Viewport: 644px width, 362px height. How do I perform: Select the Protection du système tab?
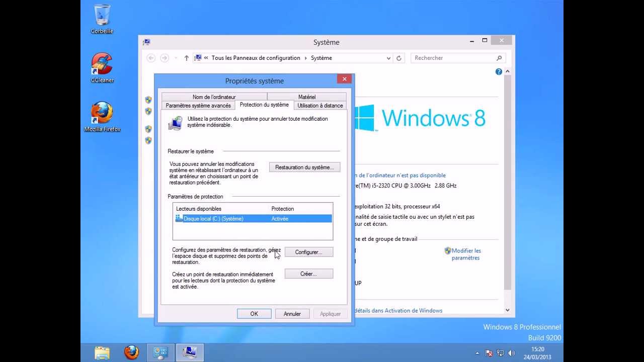[x=264, y=105]
